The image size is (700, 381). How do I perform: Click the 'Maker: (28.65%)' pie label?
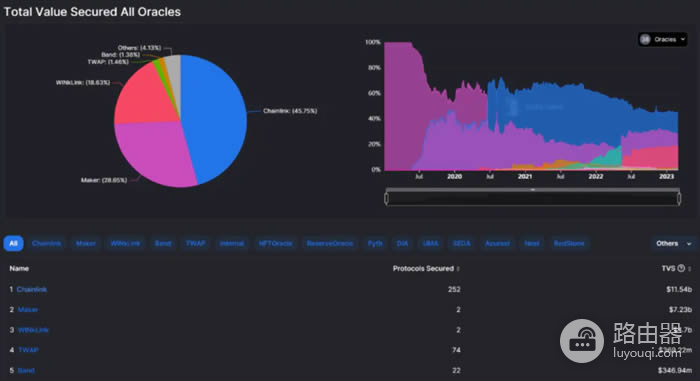[x=104, y=180]
